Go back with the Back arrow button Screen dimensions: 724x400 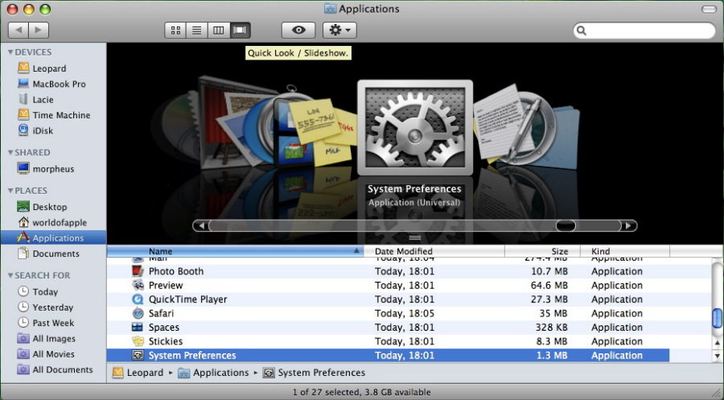pos(18,30)
